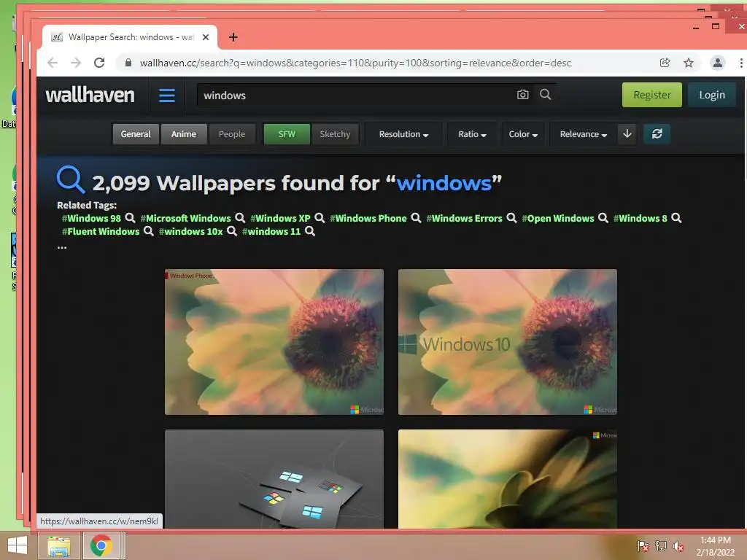Open the gray Windows logo cards wallpaper thumbnail
The width and height of the screenshot is (747, 560).
point(274,478)
